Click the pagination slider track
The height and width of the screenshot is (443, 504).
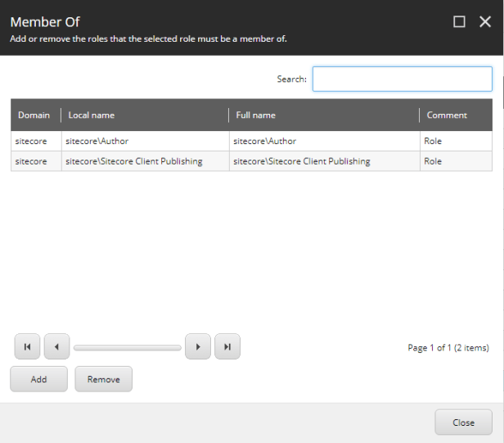click(x=127, y=348)
